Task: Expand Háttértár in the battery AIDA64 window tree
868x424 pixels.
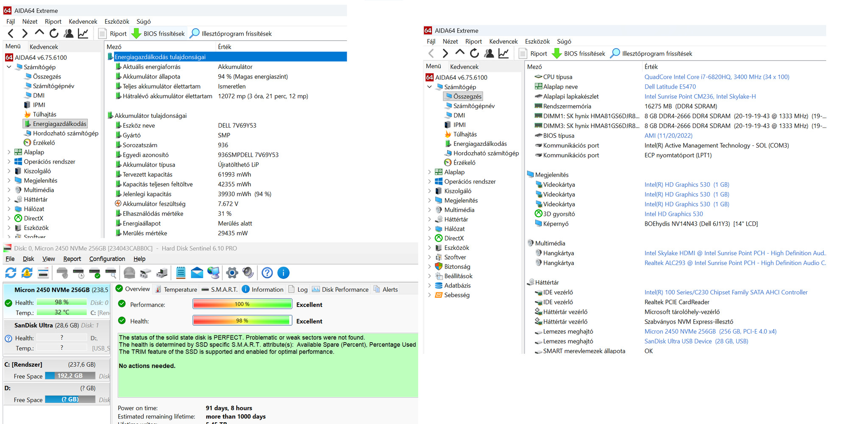Action: click(9, 199)
